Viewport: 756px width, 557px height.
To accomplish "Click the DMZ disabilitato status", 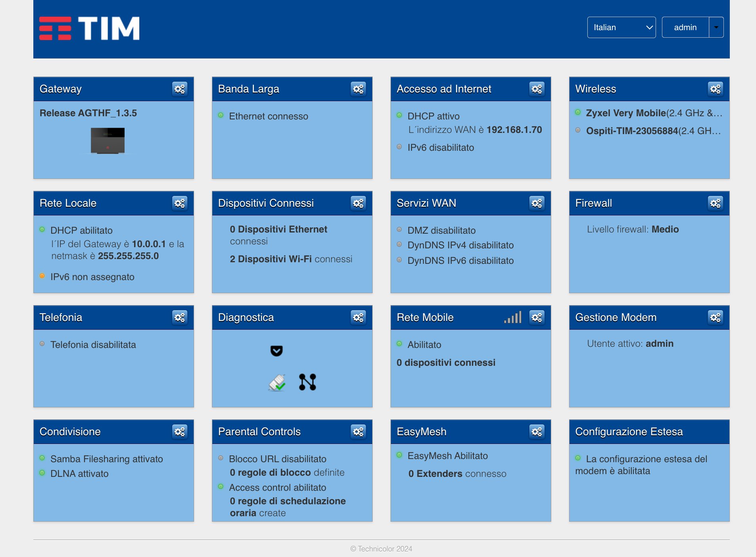I will pyautogui.click(x=442, y=230).
